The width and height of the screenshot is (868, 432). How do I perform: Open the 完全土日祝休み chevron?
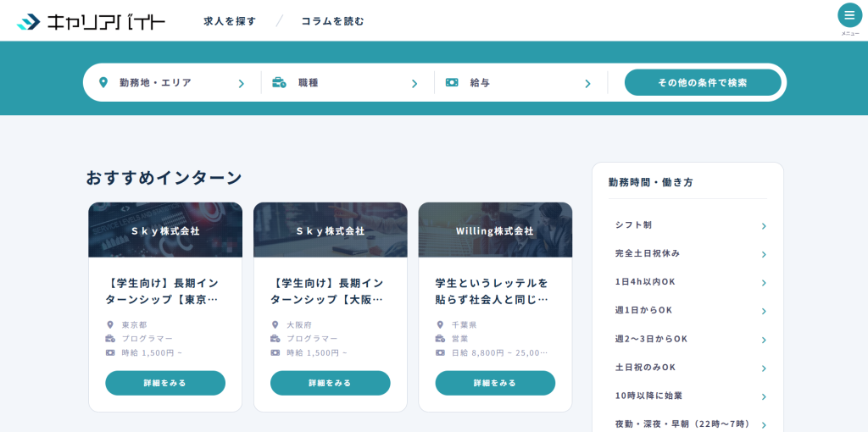[x=764, y=254]
